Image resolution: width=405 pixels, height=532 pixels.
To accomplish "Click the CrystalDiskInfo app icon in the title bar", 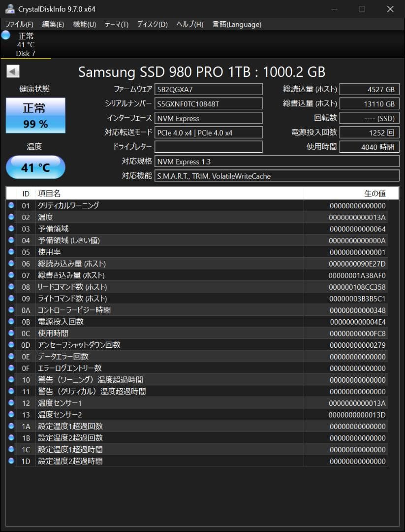I will pyautogui.click(x=10, y=9).
